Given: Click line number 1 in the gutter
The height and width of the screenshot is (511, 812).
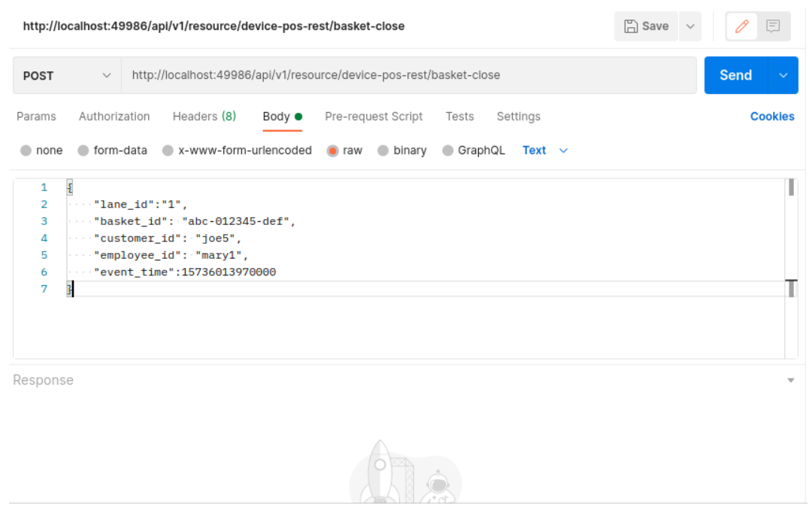Looking at the screenshot, I should [x=44, y=187].
